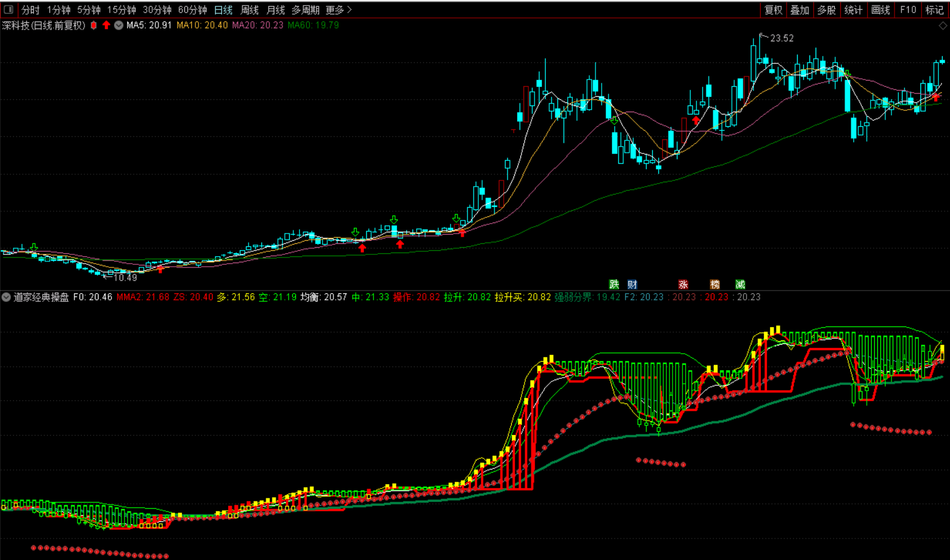
Task: Click the MMA2: 21.68 indicator value
Action: tap(143, 297)
